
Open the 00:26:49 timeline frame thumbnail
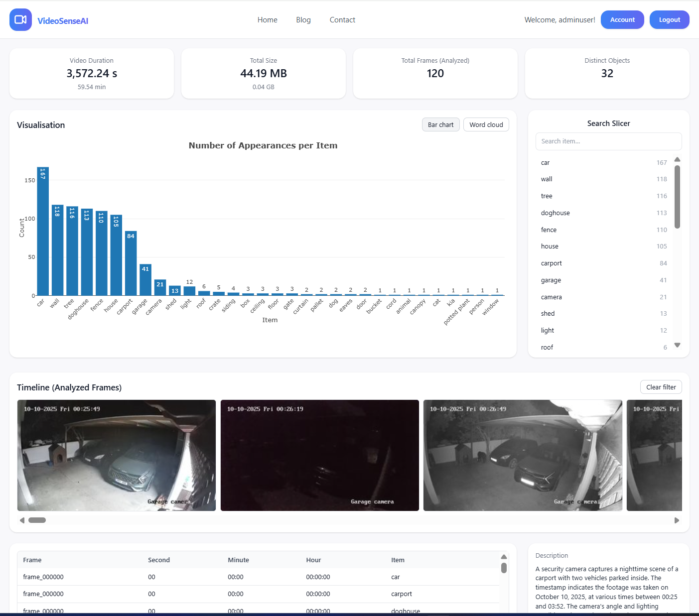click(523, 455)
